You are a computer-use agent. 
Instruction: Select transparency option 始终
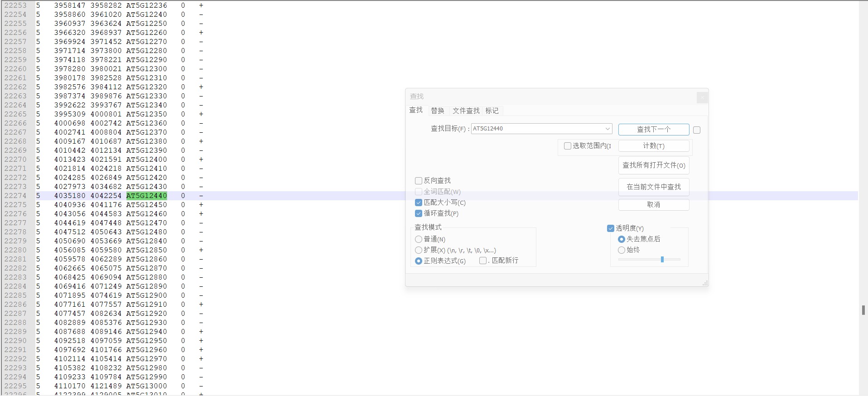coord(622,250)
